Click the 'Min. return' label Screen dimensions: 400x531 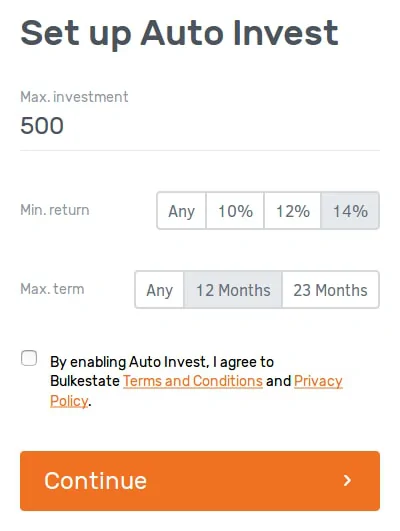[x=55, y=210]
